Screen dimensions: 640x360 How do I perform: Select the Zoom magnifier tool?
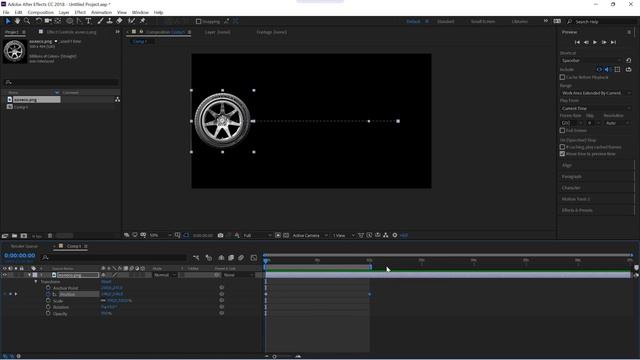coord(27,21)
